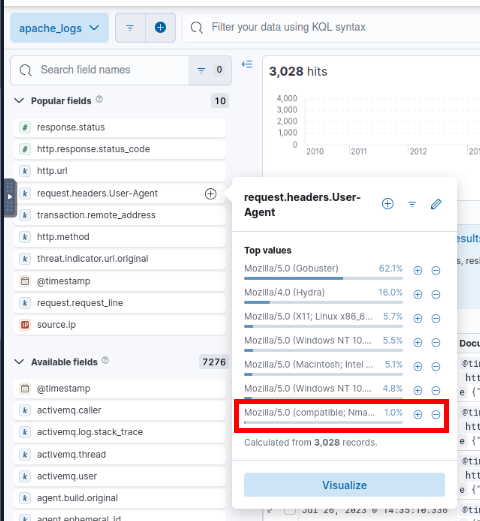Screen dimensions: 480x521
Task: Filter for field present in popover header
Action: coord(412,204)
